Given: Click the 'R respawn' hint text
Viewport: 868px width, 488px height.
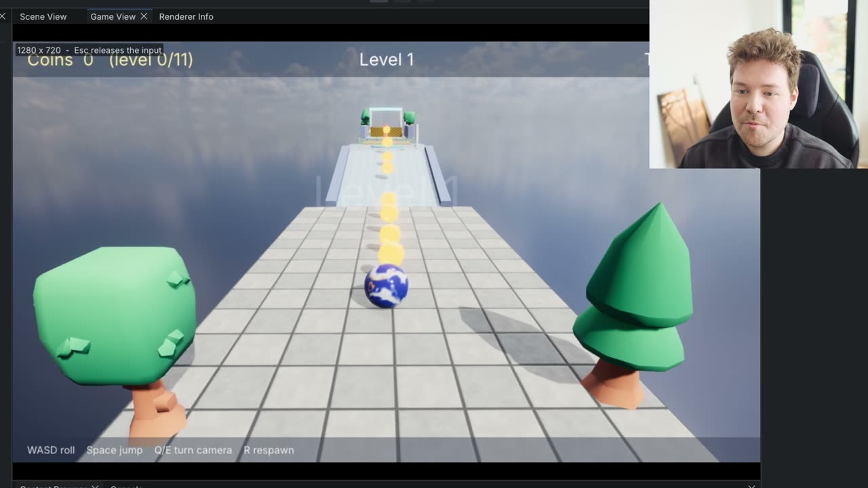Looking at the screenshot, I should [x=269, y=450].
